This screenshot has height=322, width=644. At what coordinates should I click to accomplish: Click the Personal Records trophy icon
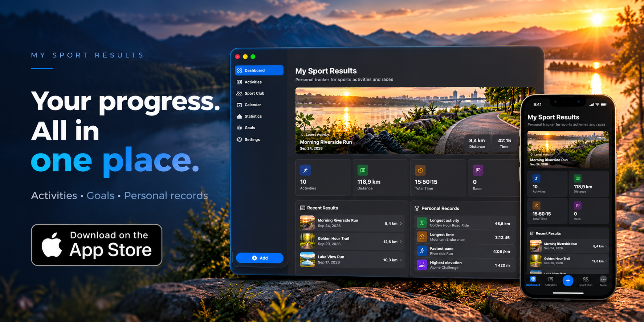tap(417, 208)
